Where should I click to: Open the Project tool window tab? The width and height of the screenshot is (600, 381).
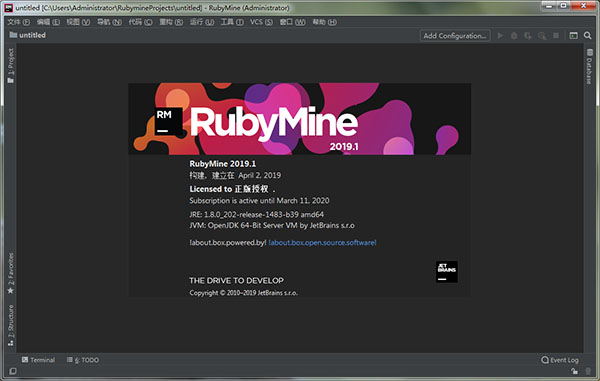tap(10, 65)
